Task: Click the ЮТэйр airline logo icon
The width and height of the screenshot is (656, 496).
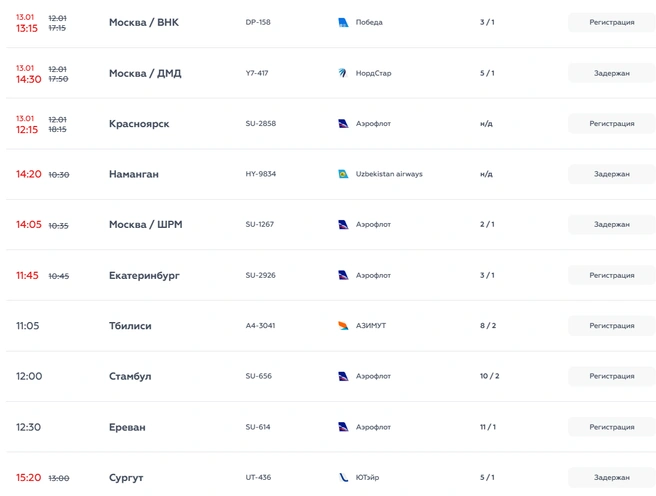Action: pos(343,477)
